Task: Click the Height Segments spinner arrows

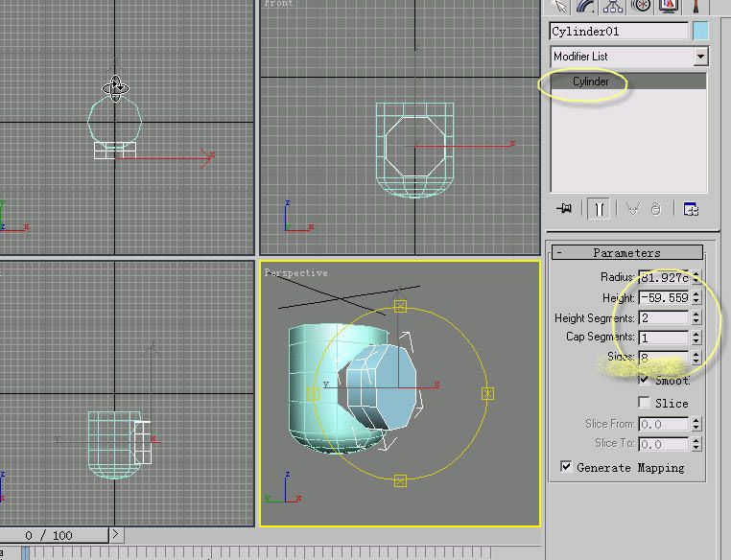Action: pos(696,317)
